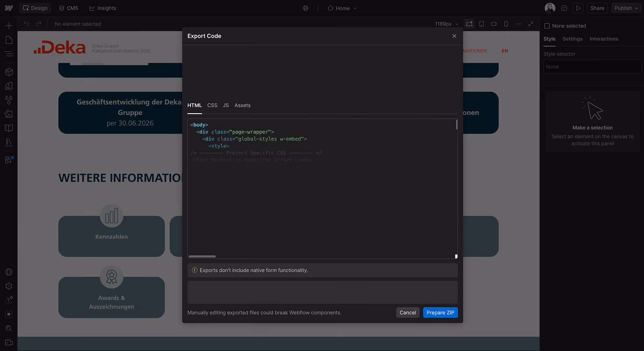Open the Apps panel icon
The width and height of the screenshot is (644, 351).
tap(9, 160)
